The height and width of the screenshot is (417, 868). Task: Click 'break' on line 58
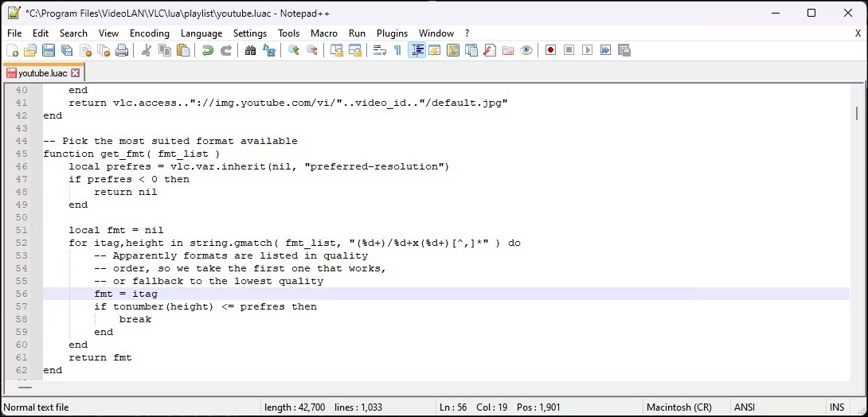[135, 319]
